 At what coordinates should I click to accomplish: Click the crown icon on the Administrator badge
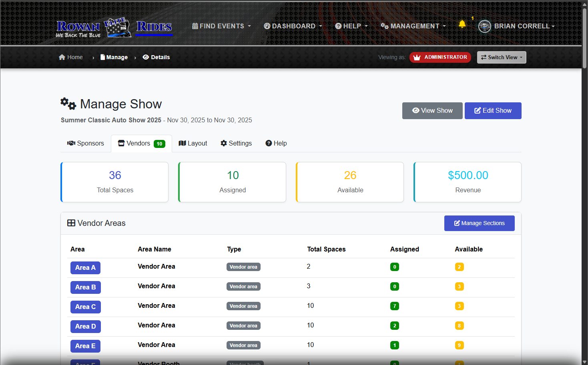[417, 57]
